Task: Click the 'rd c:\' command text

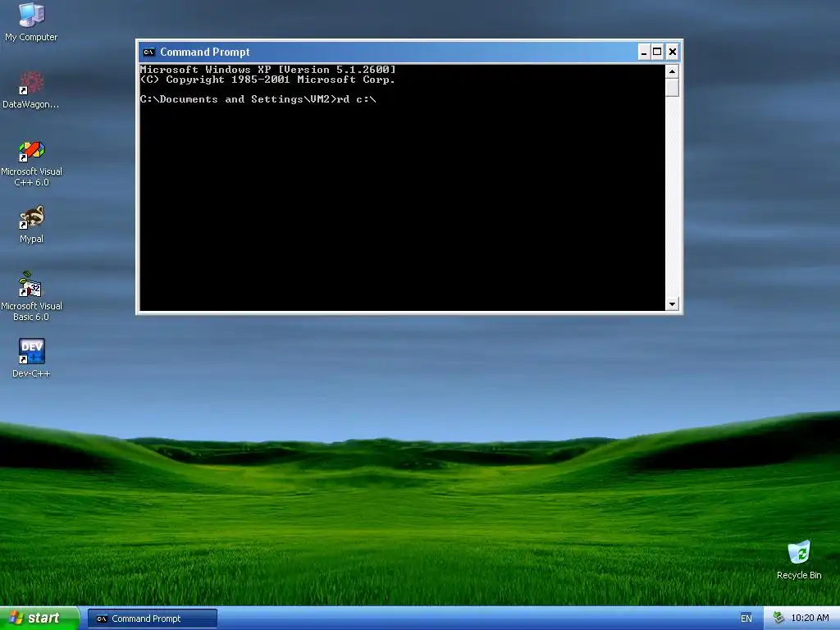Action: (356, 99)
